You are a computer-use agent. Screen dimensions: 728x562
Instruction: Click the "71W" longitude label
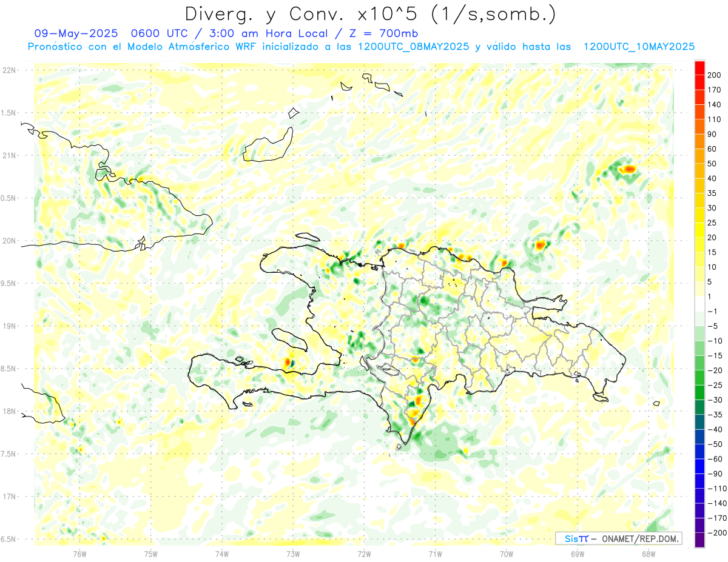coord(435,554)
